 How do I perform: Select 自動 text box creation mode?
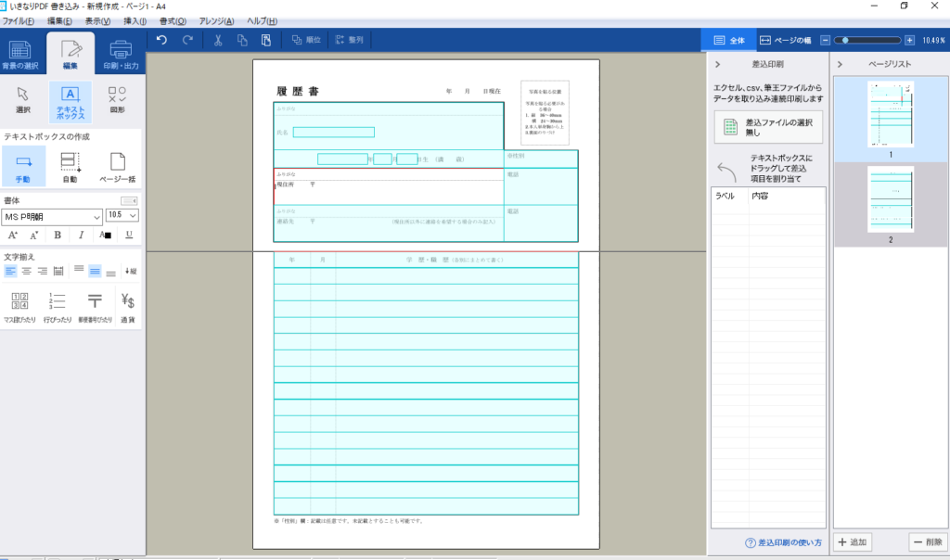point(70,166)
